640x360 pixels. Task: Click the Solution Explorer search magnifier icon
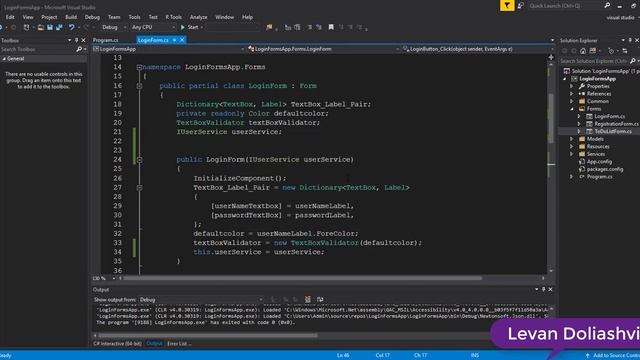pos(632,61)
